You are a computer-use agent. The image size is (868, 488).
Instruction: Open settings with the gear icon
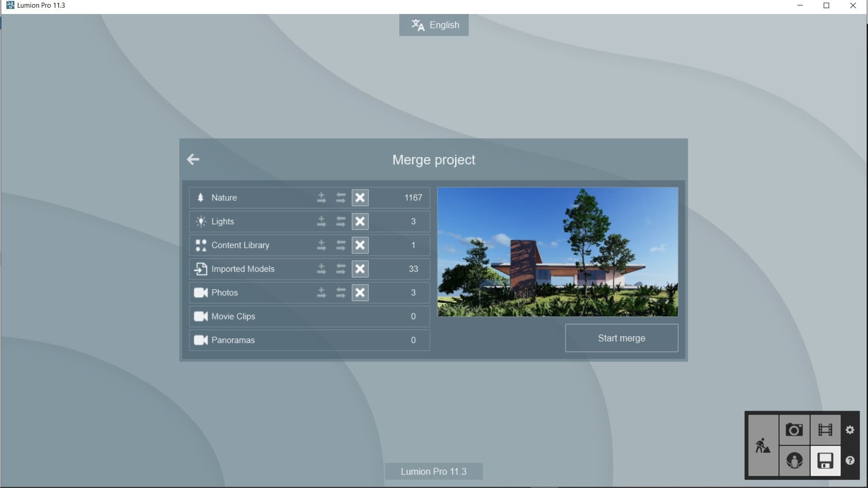point(850,430)
